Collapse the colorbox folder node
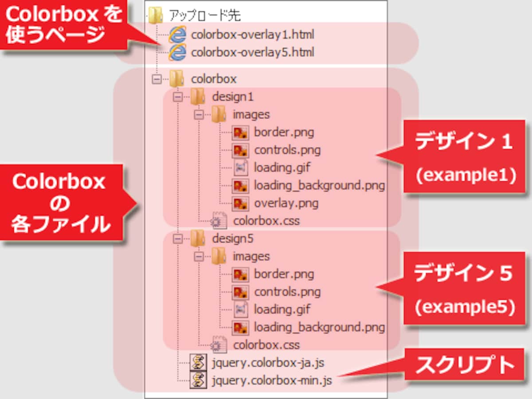The image size is (532, 399). (x=156, y=79)
